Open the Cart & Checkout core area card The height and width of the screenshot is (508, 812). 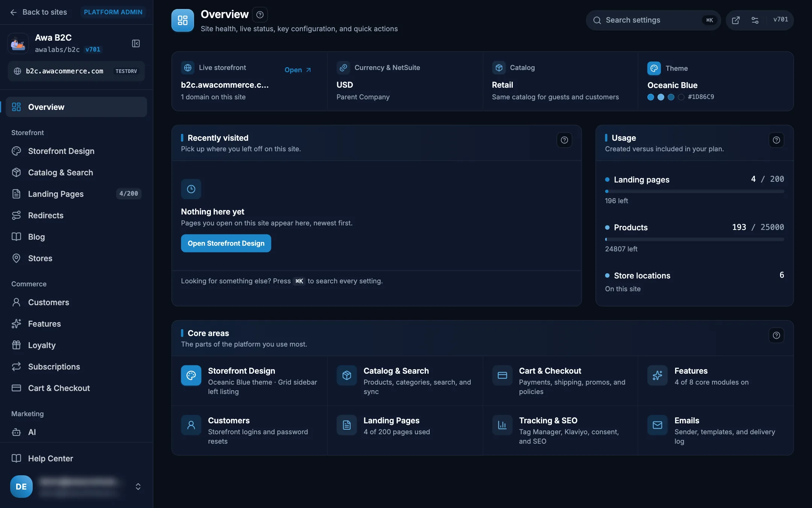click(x=560, y=381)
